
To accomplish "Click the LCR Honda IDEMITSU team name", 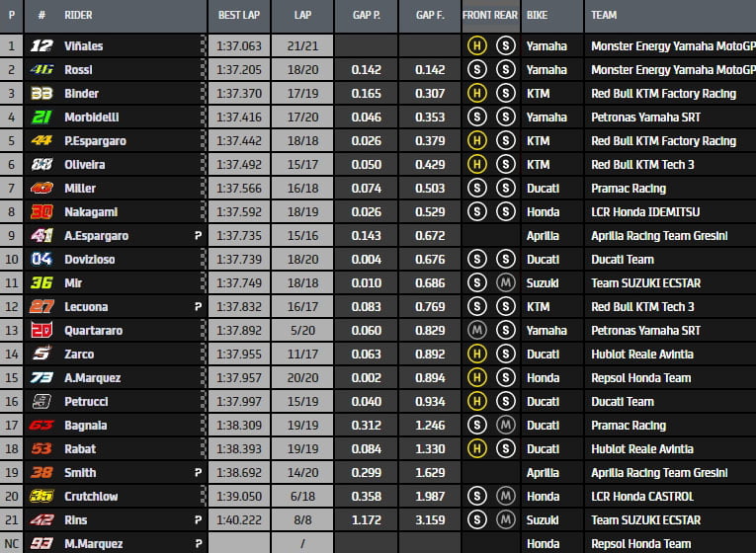I will [648, 212].
